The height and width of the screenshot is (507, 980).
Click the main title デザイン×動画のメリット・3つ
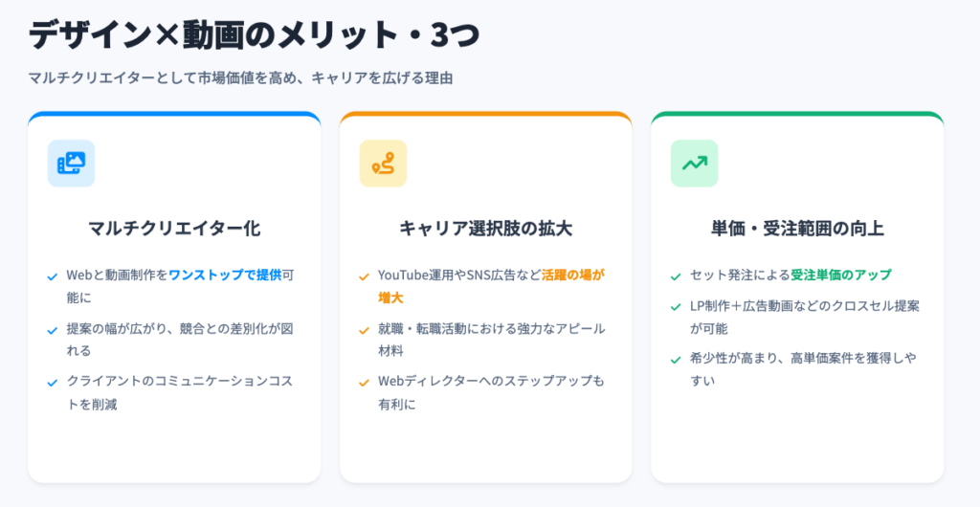254,35
